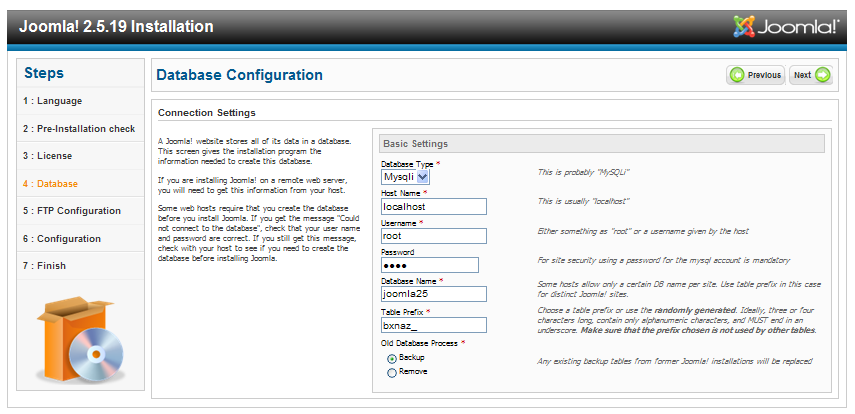Open the Database Type dropdown
Image resolution: width=855 pixels, height=414 pixels.
(405, 177)
